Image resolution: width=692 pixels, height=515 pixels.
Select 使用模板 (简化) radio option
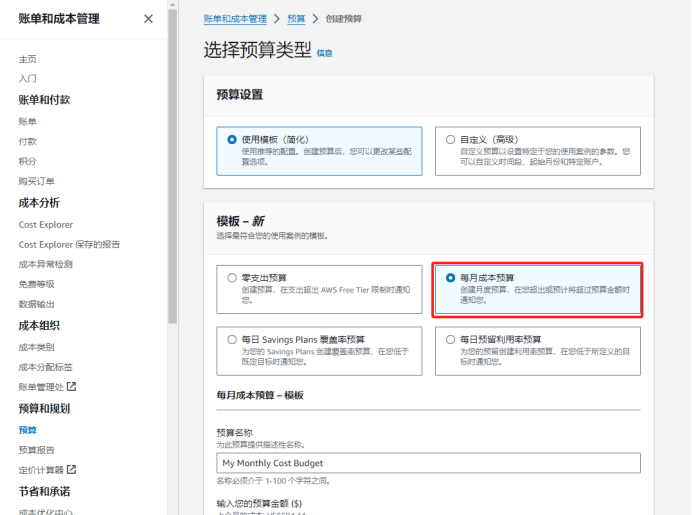click(232, 139)
